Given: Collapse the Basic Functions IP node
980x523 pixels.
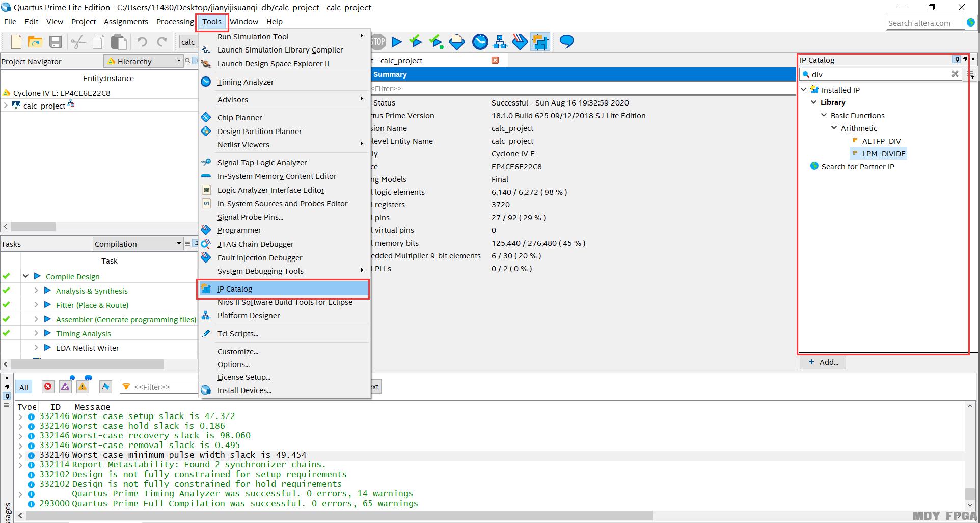Looking at the screenshot, I should point(824,115).
